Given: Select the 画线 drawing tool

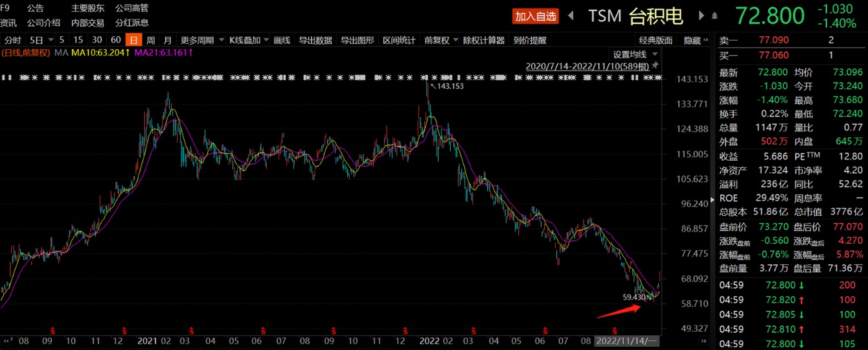Looking at the screenshot, I should pyautogui.click(x=282, y=40).
